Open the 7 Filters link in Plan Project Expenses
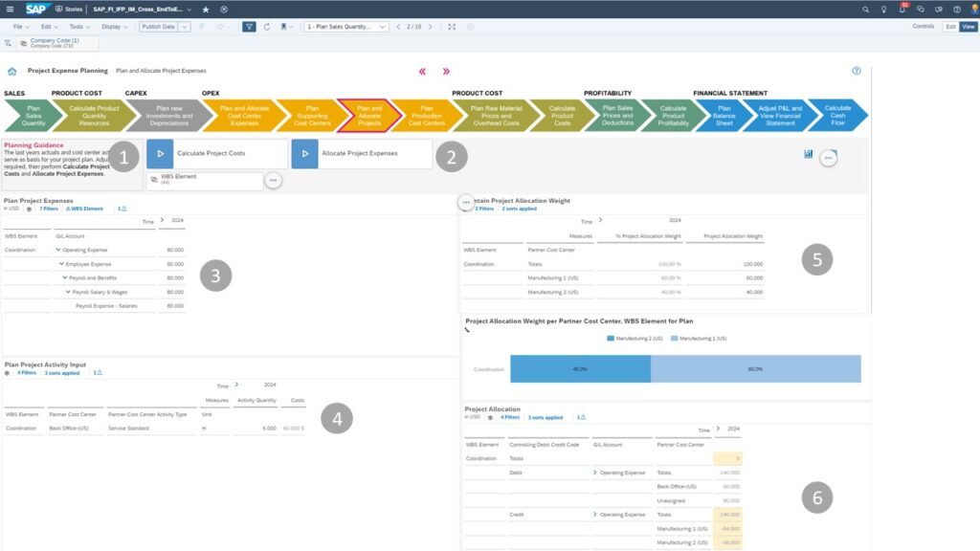Image resolution: width=980 pixels, height=551 pixels. coord(48,207)
